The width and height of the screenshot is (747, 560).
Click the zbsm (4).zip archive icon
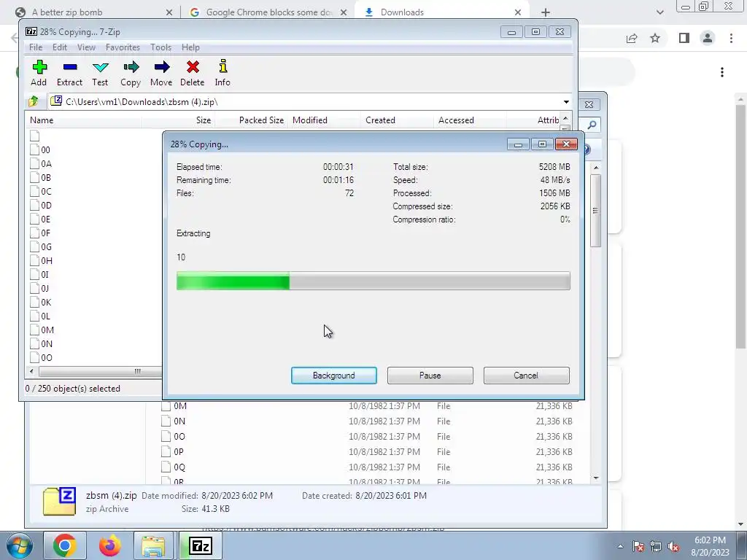[60, 502]
